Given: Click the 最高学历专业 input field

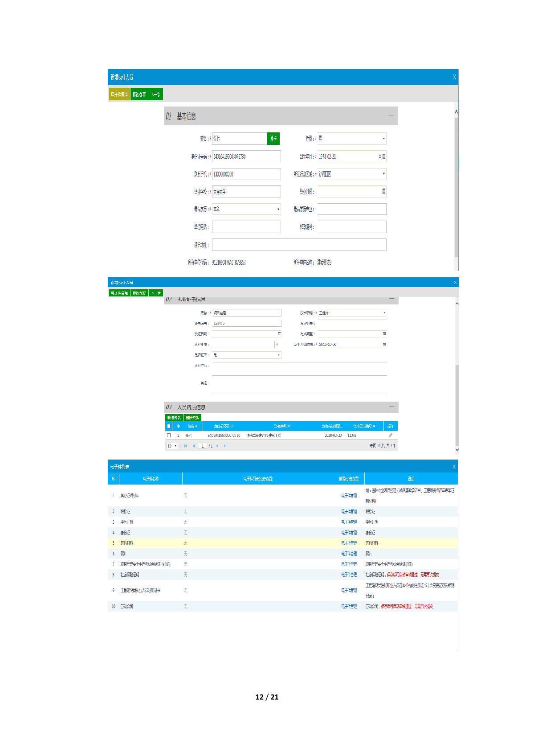Looking at the screenshot, I should pos(351,209).
